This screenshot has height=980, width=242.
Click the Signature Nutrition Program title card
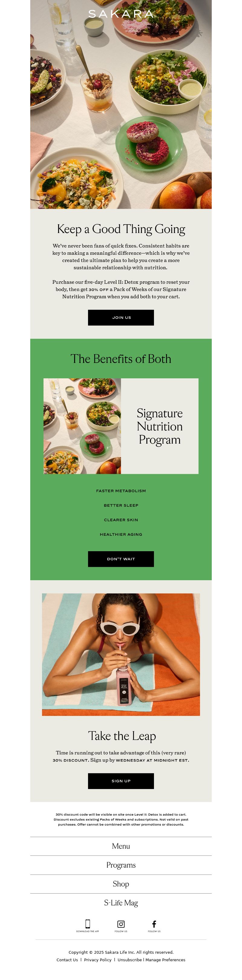click(160, 426)
